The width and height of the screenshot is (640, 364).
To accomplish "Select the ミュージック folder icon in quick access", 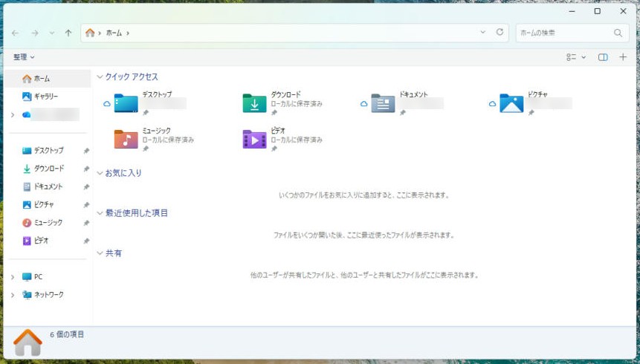I will pos(126,139).
